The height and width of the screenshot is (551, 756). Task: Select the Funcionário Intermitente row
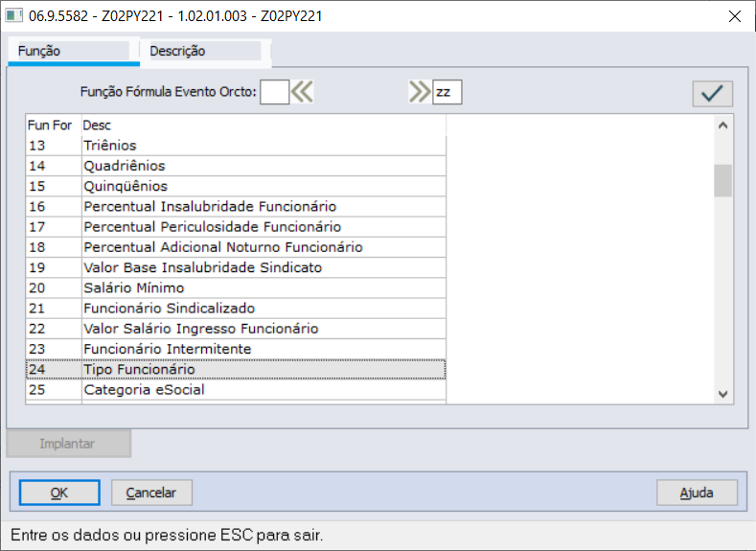point(236,349)
